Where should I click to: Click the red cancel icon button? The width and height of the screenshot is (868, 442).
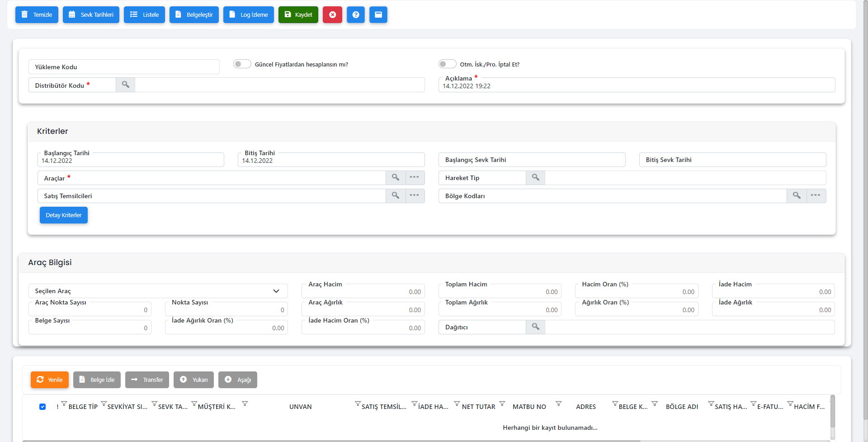(x=332, y=14)
